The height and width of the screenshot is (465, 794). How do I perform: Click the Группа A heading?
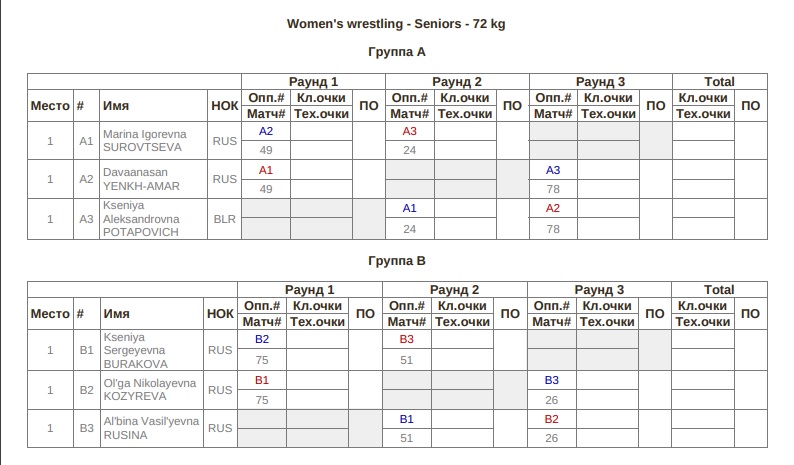(x=397, y=52)
